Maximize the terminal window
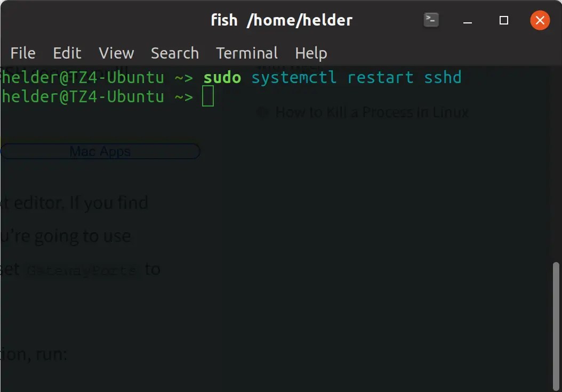Image resolution: width=562 pixels, height=392 pixels. coord(503,20)
